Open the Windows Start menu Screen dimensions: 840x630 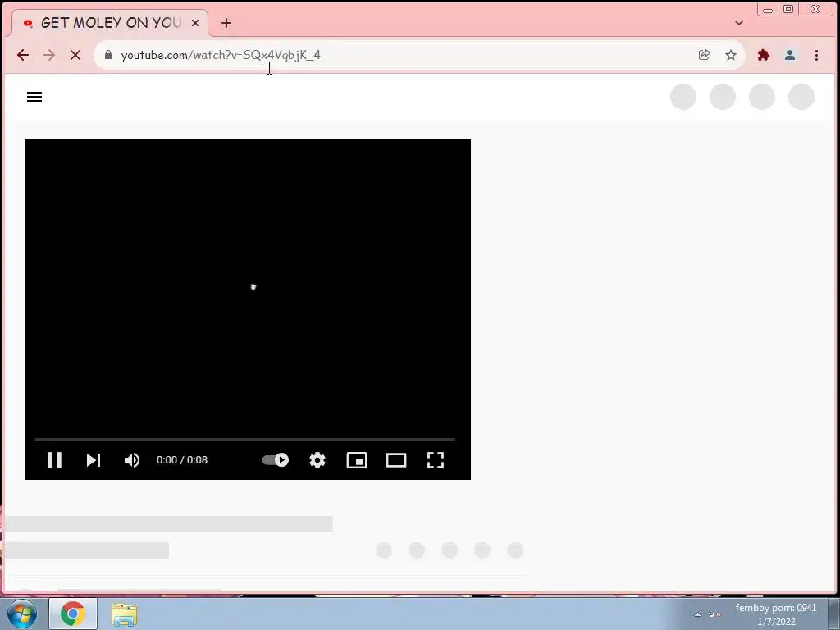[22, 614]
